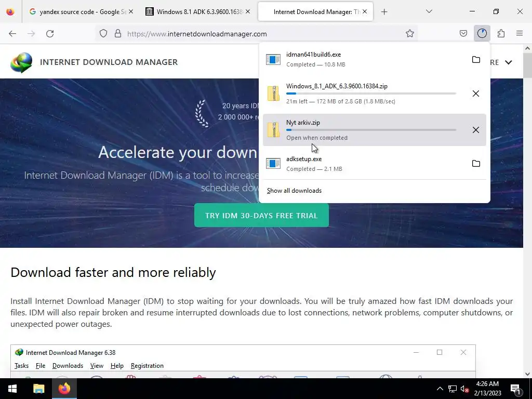Click INTERNET DOWNLOAD MANAGER site title

point(109,62)
